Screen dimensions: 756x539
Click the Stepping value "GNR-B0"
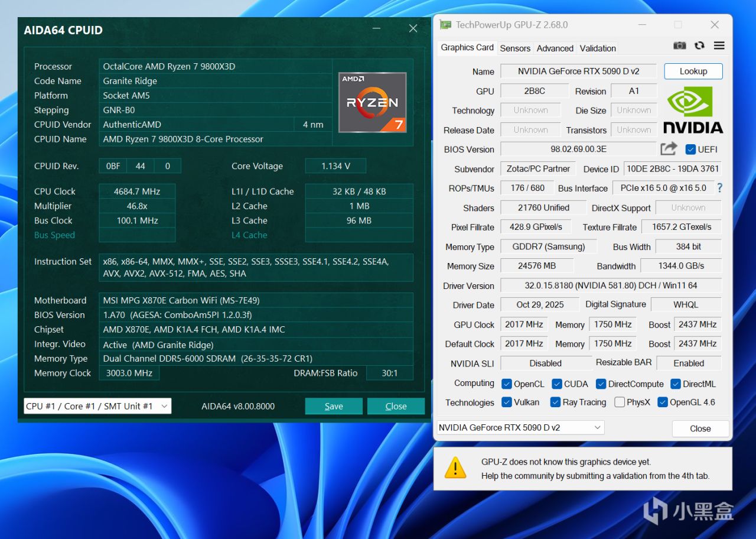[x=216, y=110]
